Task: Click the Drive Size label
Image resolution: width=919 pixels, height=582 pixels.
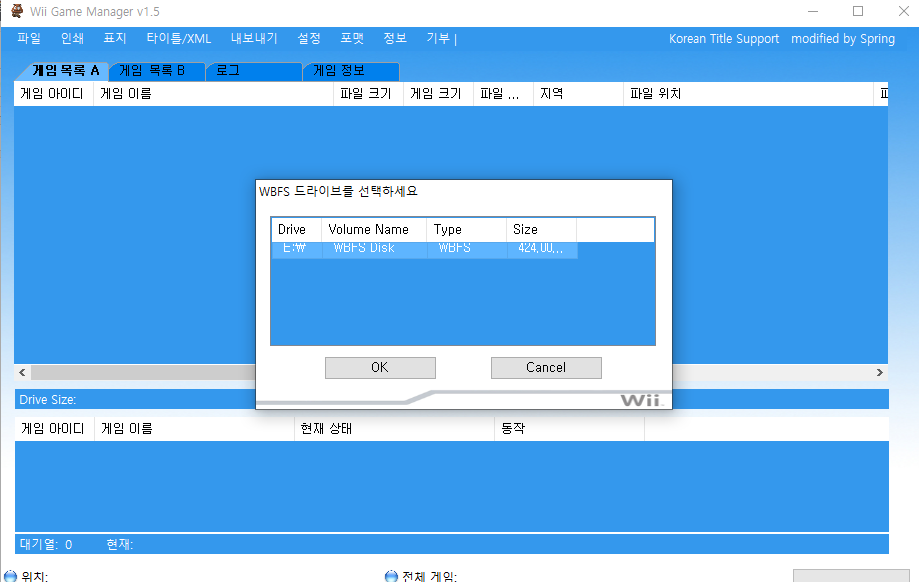Action: (x=47, y=400)
